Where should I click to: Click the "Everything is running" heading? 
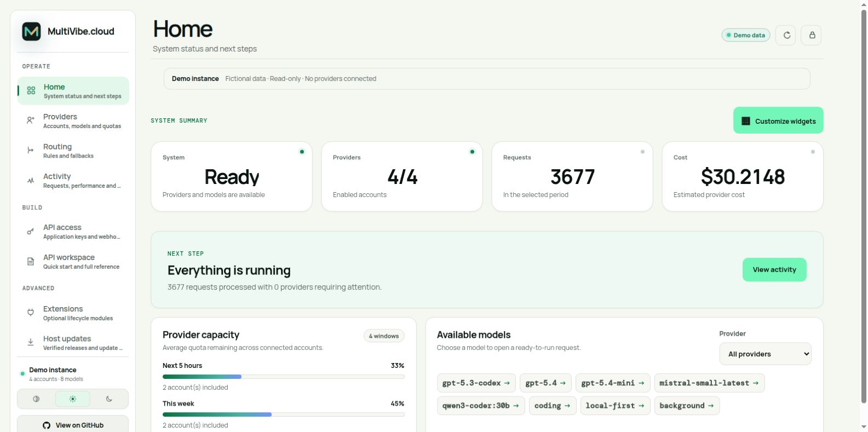(x=229, y=270)
